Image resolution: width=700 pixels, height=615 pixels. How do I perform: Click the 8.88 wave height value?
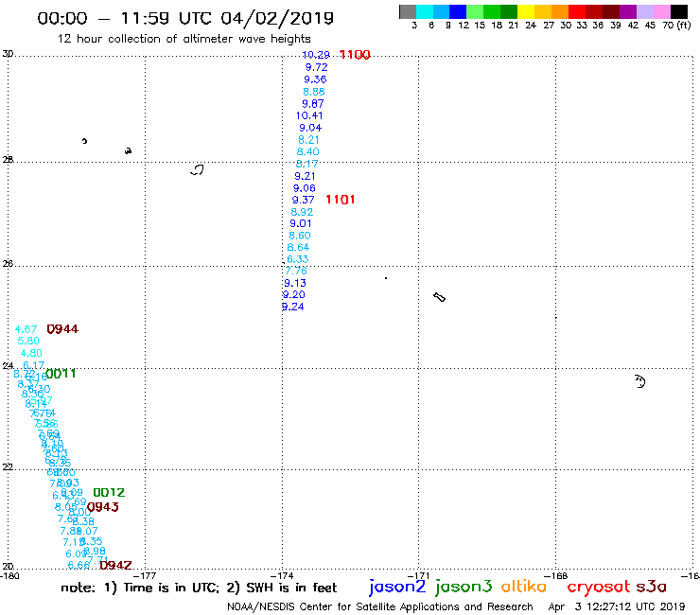click(x=314, y=92)
